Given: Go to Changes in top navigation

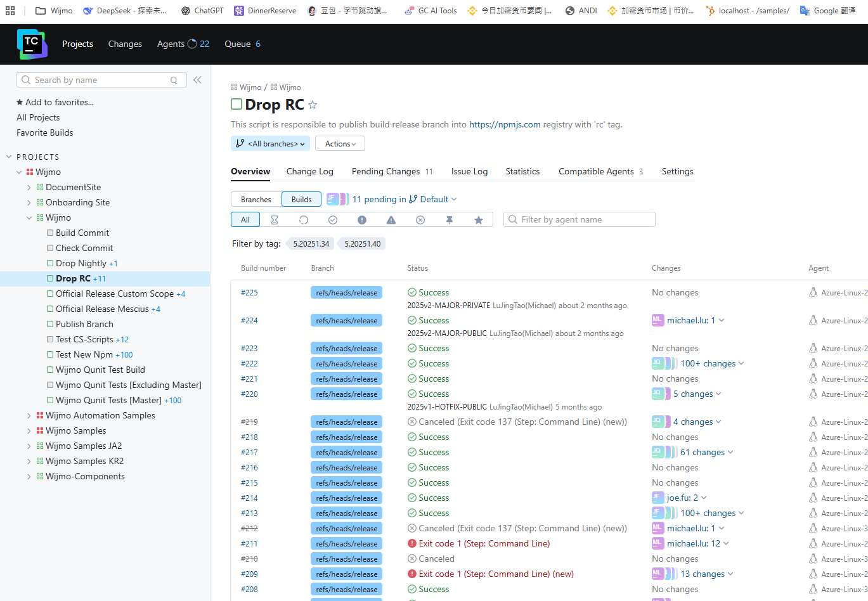Looking at the screenshot, I should coord(125,44).
